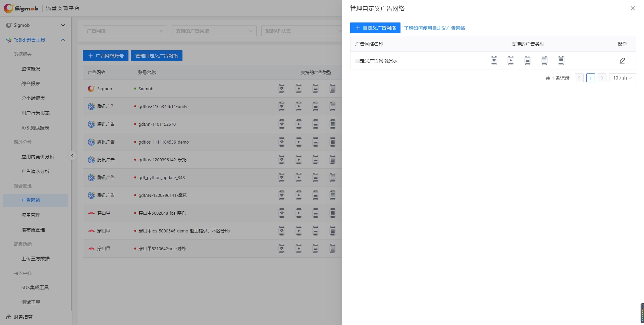This screenshot has height=325, width=644.
Task: Collapse the ToBid 聚合工具 menu
Action: pyautogui.click(x=63, y=40)
